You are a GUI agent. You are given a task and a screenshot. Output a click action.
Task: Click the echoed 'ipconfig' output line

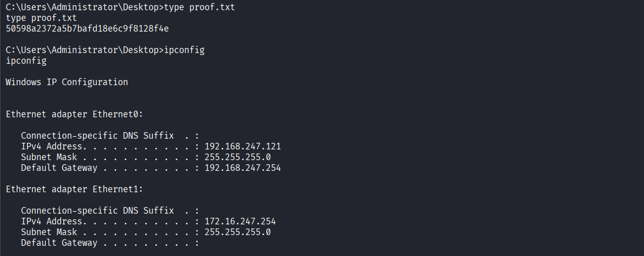[x=26, y=61]
